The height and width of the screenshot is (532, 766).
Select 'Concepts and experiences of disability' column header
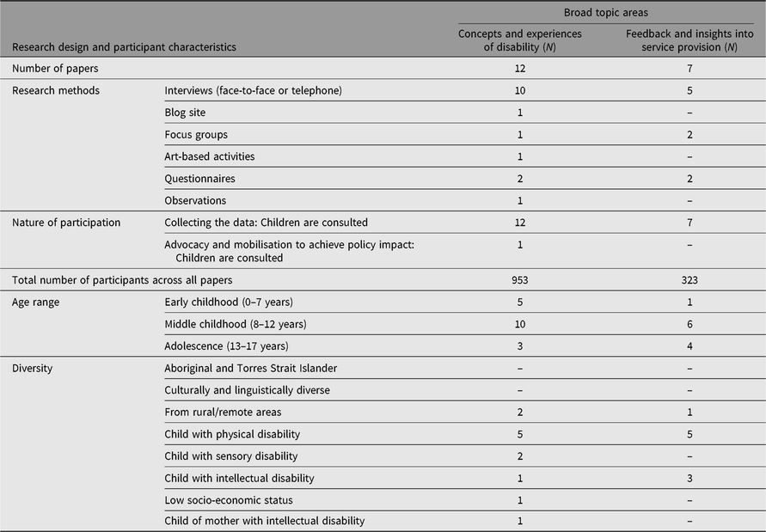[x=520, y=40]
